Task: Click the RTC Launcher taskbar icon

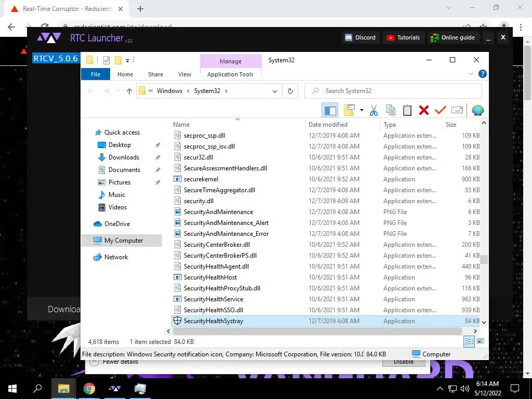Action: [114, 389]
